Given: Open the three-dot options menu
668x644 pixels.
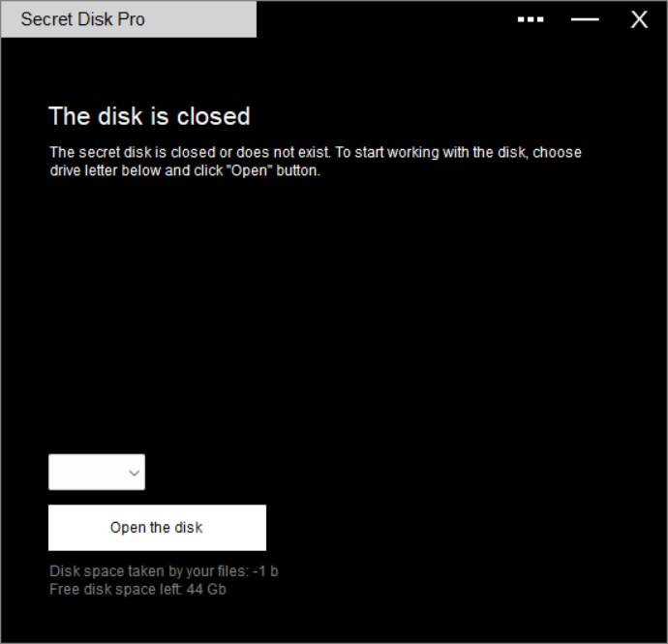Looking at the screenshot, I should click(x=531, y=19).
